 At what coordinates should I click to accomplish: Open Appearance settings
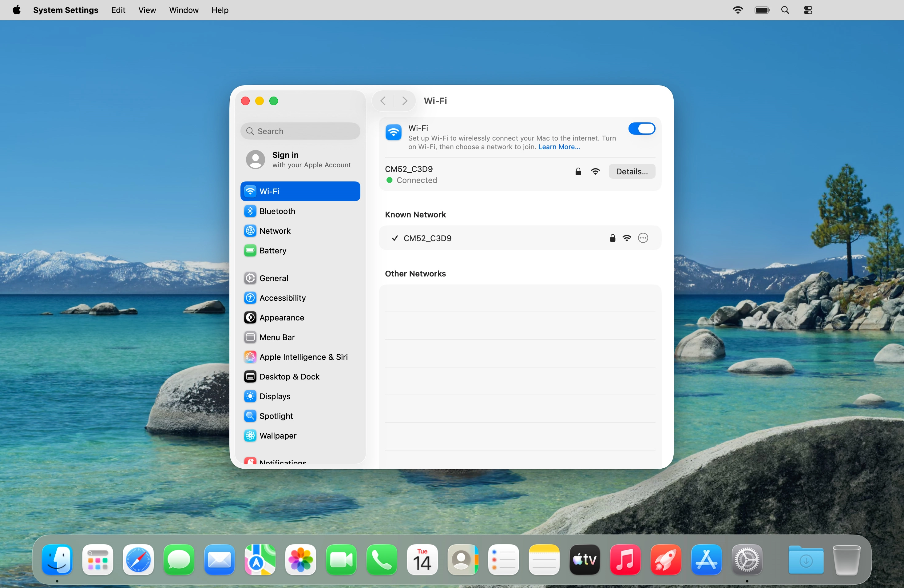point(282,318)
